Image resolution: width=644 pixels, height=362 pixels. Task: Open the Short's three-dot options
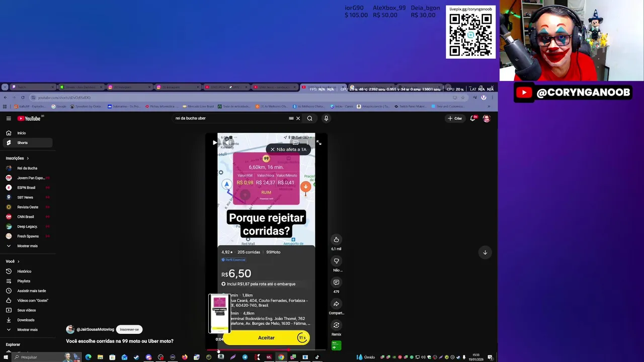coord(307,143)
